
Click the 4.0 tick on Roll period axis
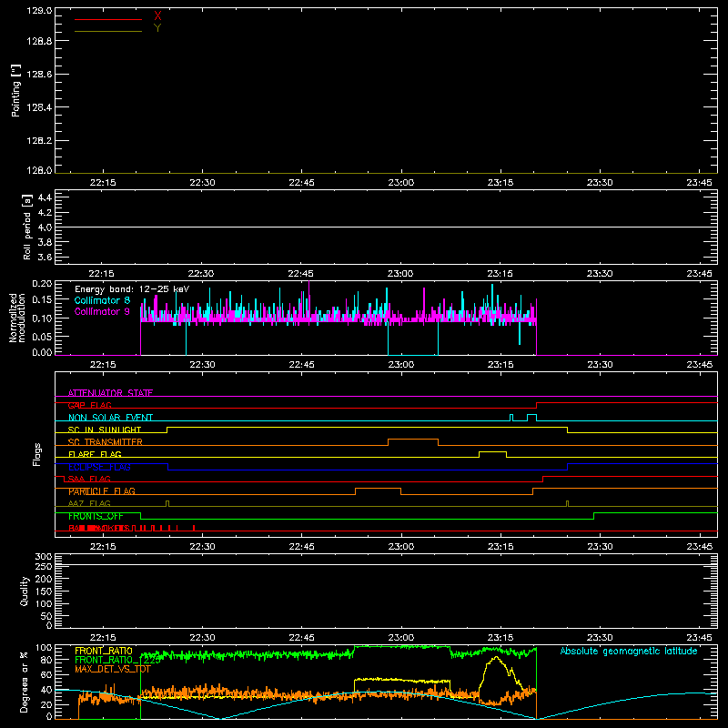[45, 227]
